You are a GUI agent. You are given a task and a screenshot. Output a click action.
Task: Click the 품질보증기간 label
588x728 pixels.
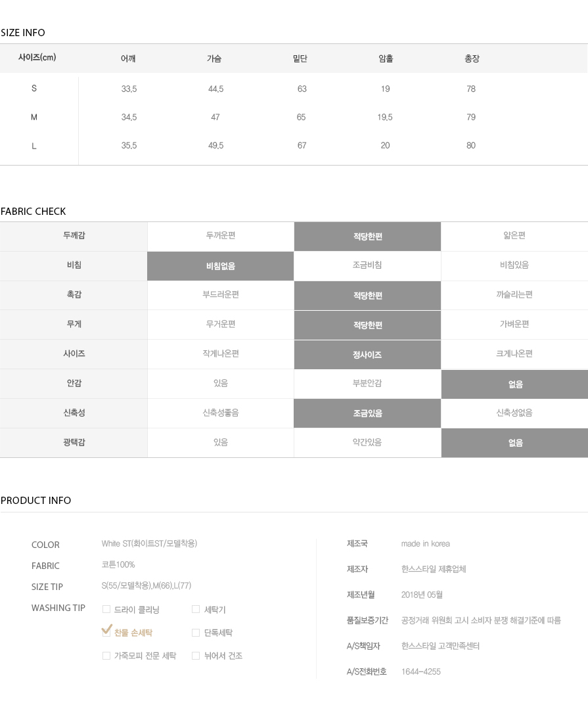367,620
